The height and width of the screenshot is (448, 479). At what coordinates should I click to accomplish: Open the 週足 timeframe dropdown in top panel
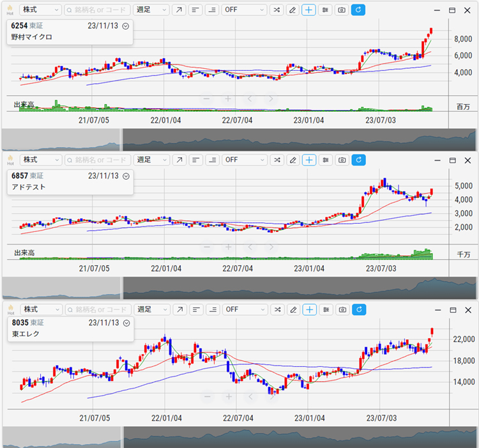tap(152, 10)
